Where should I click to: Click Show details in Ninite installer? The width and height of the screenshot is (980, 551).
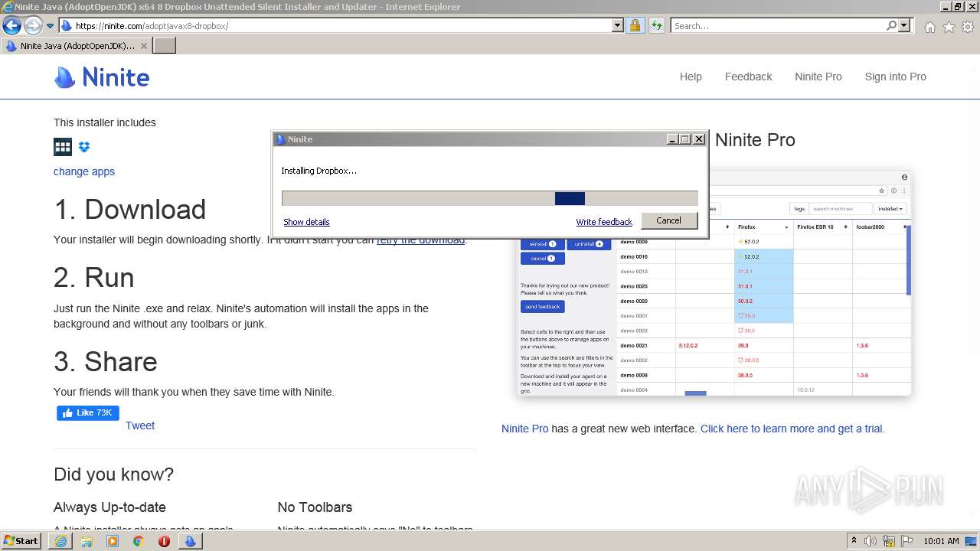(306, 222)
